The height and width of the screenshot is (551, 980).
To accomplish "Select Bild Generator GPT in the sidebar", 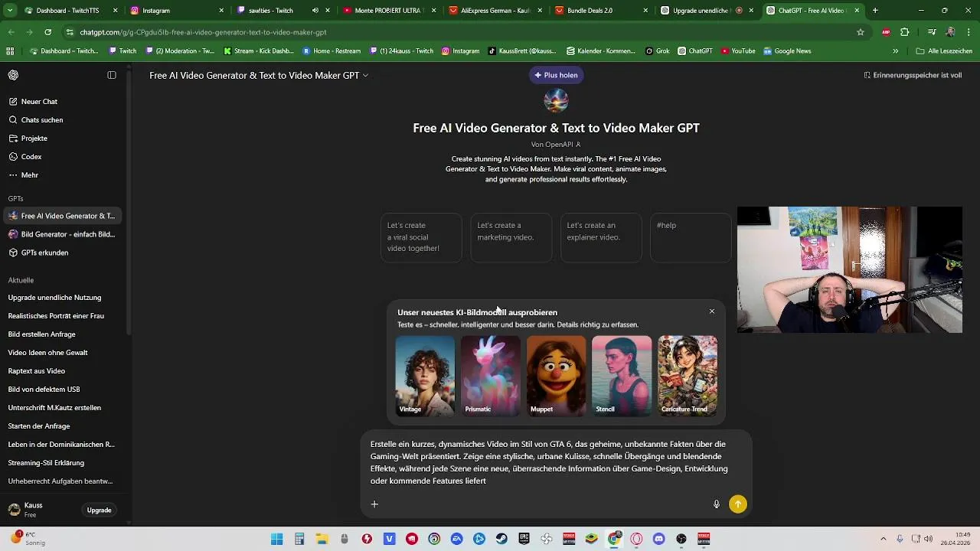I will (x=62, y=234).
